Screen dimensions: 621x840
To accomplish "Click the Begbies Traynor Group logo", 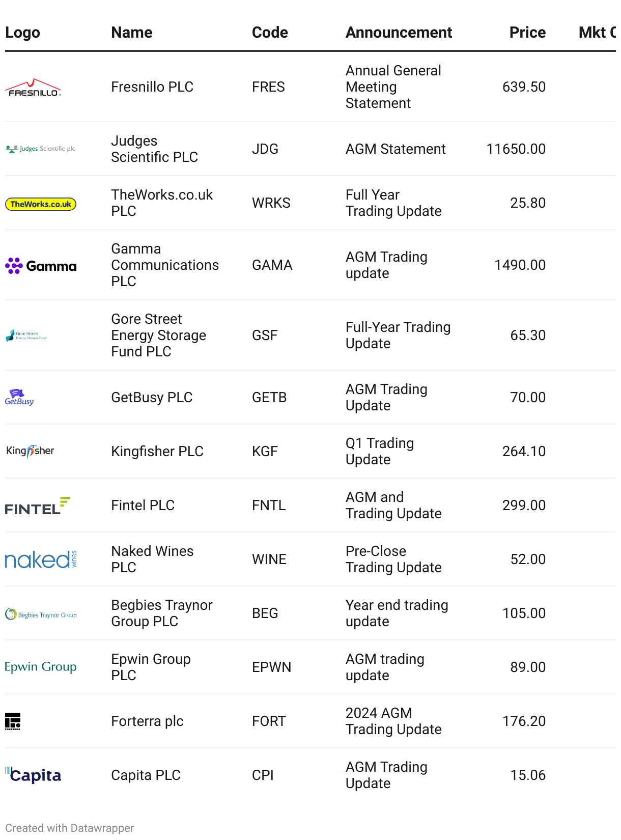I will tap(41, 614).
